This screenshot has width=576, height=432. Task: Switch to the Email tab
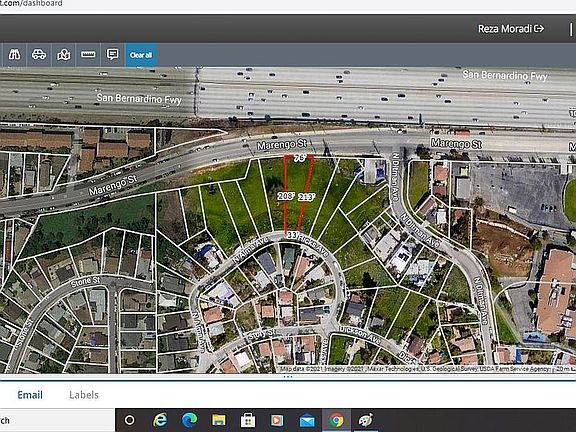(x=30, y=395)
